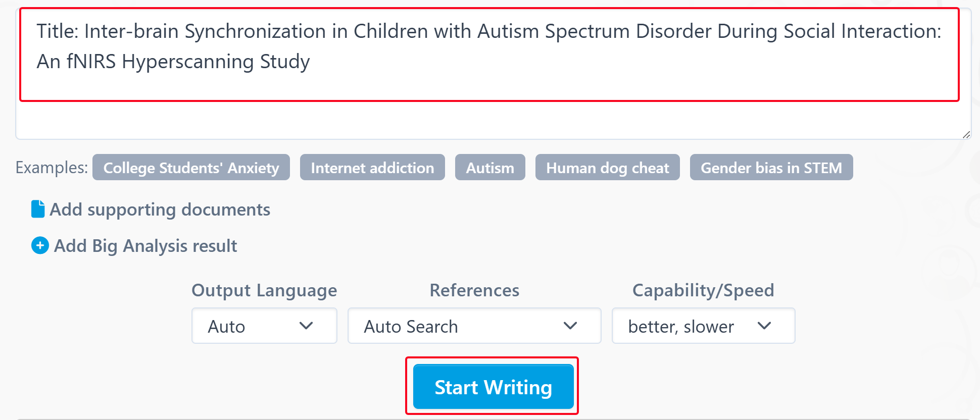
Task: Click the Add supporting documents link
Action: pos(160,209)
